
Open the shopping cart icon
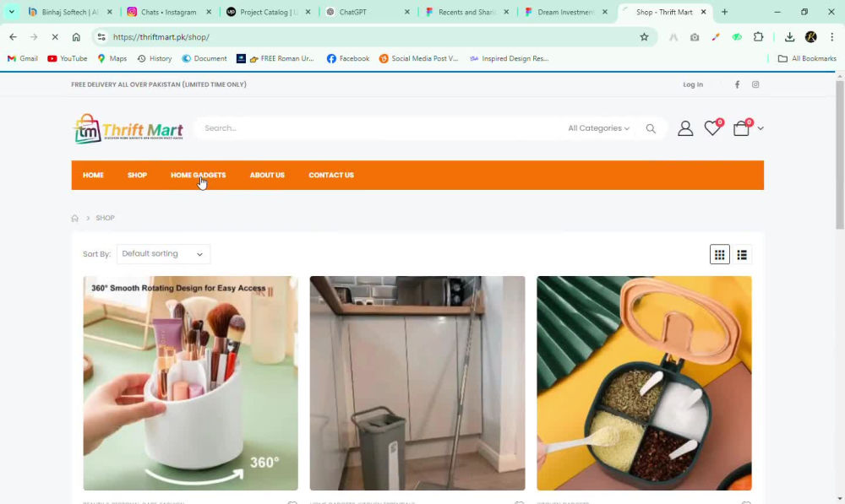742,127
